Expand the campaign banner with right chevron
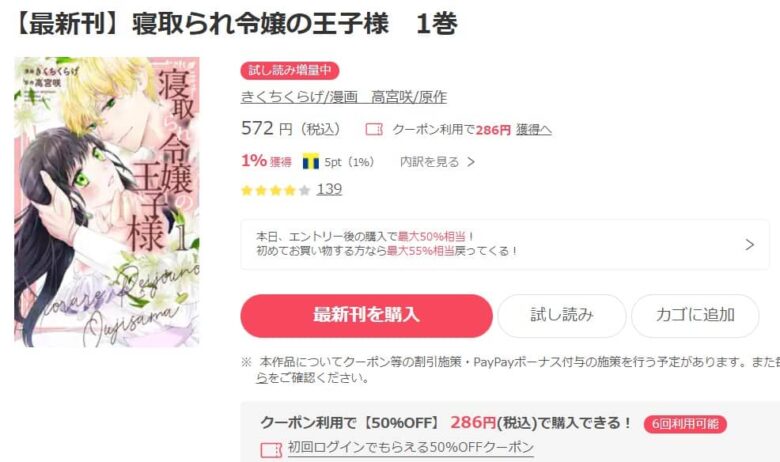Screen dimensions: 780x462 (x=750, y=245)
